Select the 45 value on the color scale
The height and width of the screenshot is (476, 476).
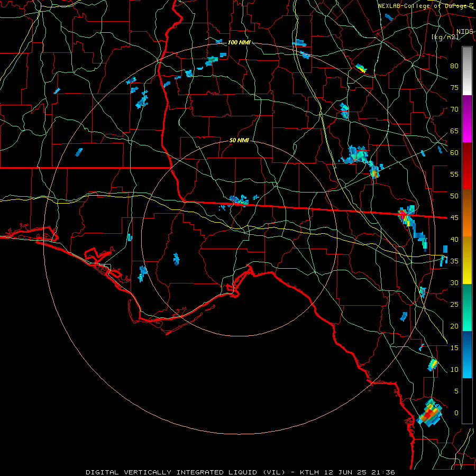pos(454,218)
